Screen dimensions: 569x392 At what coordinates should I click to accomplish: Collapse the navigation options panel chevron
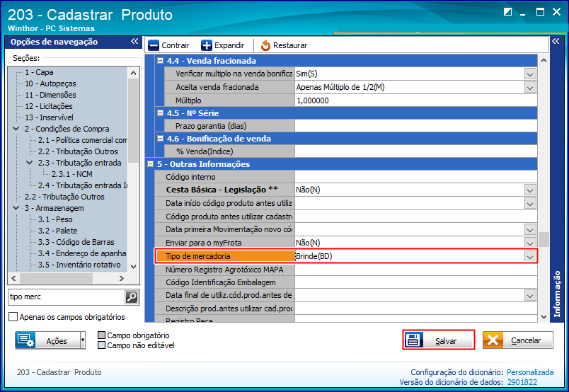[134, 41]
